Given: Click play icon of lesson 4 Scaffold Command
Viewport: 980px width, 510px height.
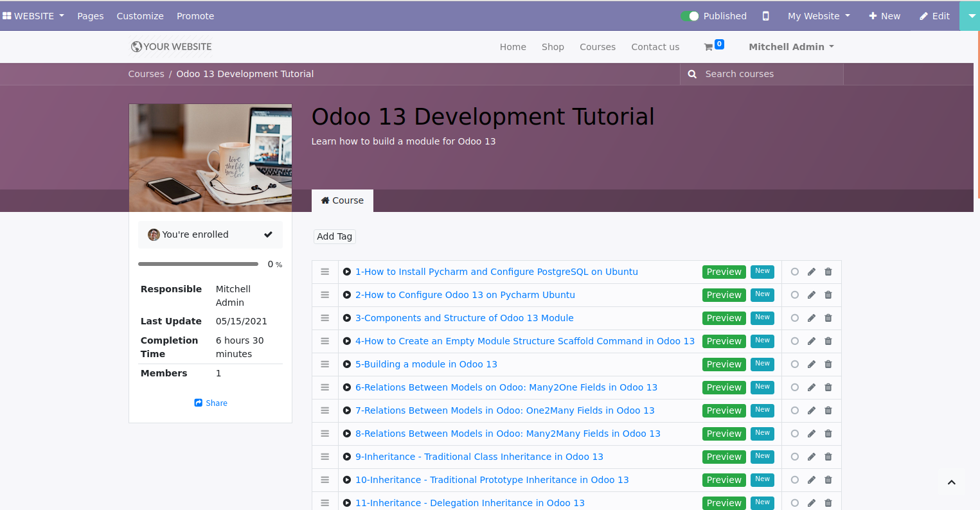Looking at the screenshot, I should [347, 341].
